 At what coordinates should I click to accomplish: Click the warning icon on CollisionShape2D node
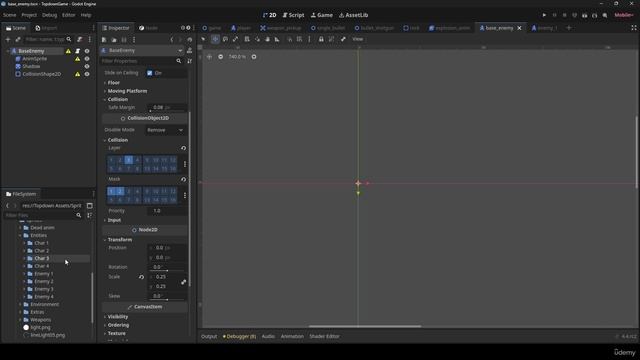click(x=78, y=74)
